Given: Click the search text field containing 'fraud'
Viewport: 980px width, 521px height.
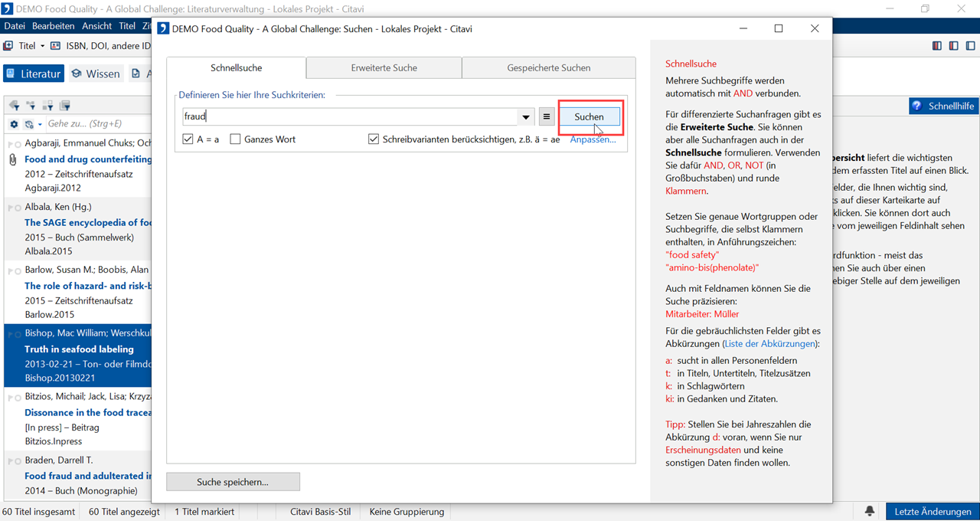Looking at the screenshot, I should tap(349, 117).
